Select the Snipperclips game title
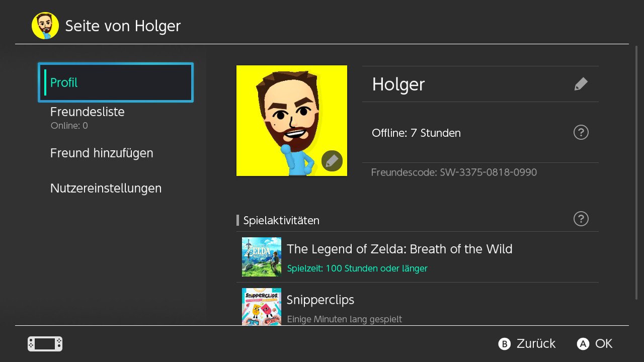The image size is (644, 362). tap(320, 300)
